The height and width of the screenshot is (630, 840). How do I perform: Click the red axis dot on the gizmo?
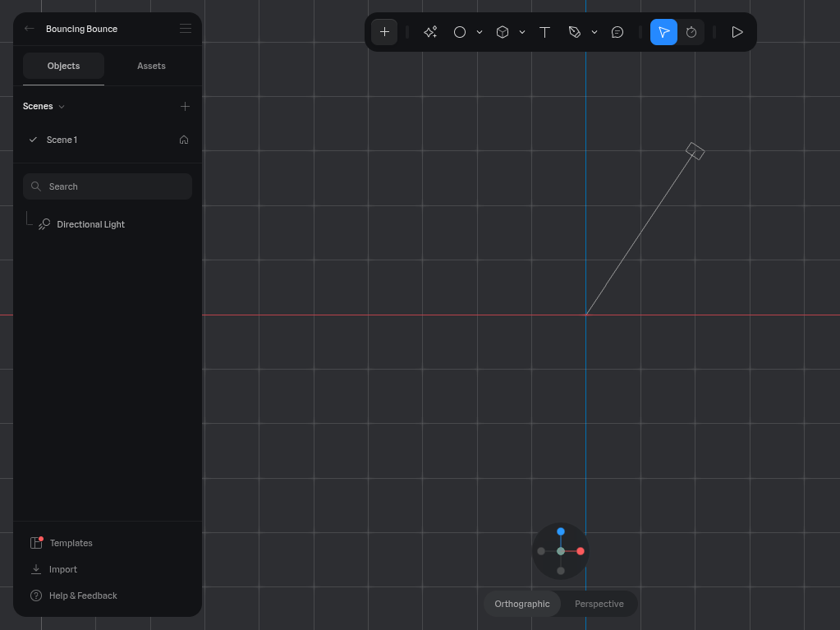click(581, 551)
